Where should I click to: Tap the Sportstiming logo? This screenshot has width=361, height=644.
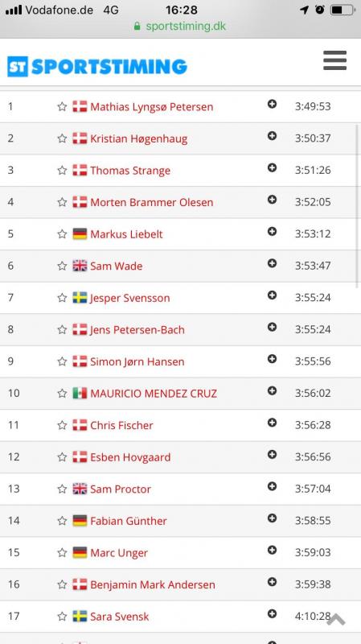[x=97, y=67]
